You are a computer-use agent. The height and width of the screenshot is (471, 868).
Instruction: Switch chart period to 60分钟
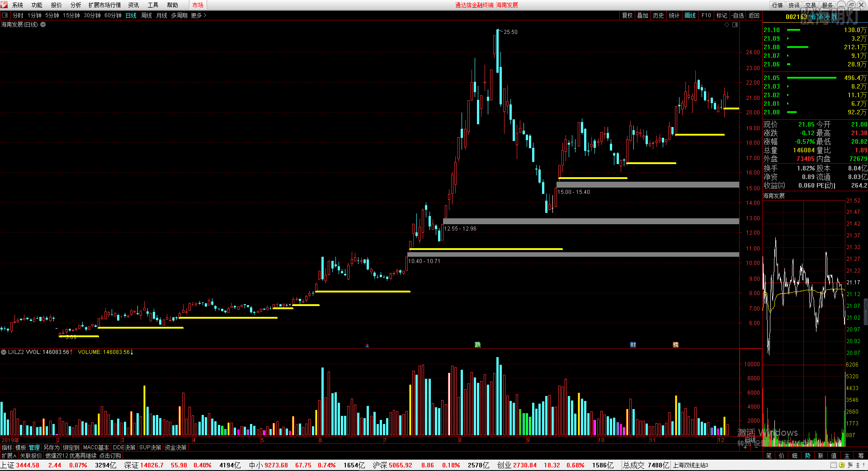pos(113,15)
